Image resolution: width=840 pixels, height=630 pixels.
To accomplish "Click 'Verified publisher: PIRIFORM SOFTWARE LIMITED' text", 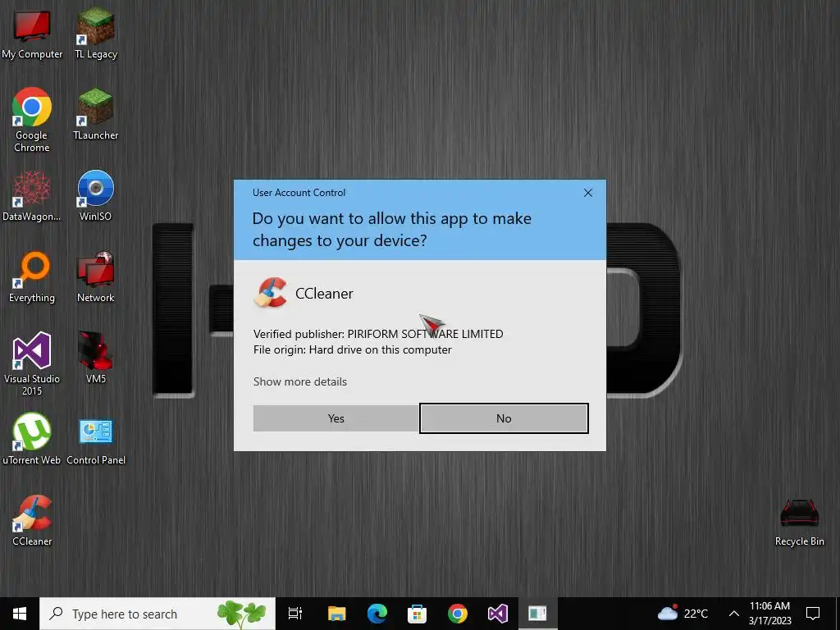I will coord(378,334).
